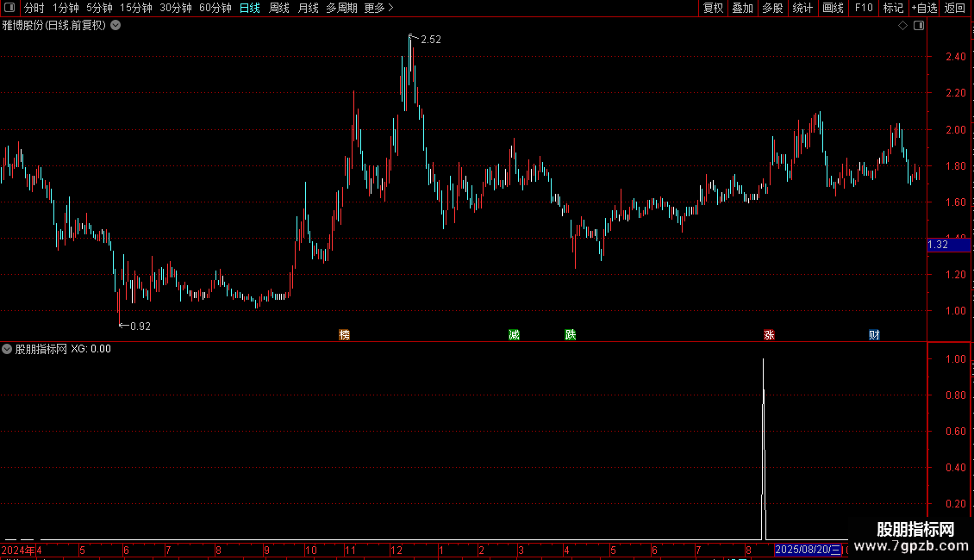
Task: Click the 2025/08/20/三 date label
Action: click(x=808, y=550)
